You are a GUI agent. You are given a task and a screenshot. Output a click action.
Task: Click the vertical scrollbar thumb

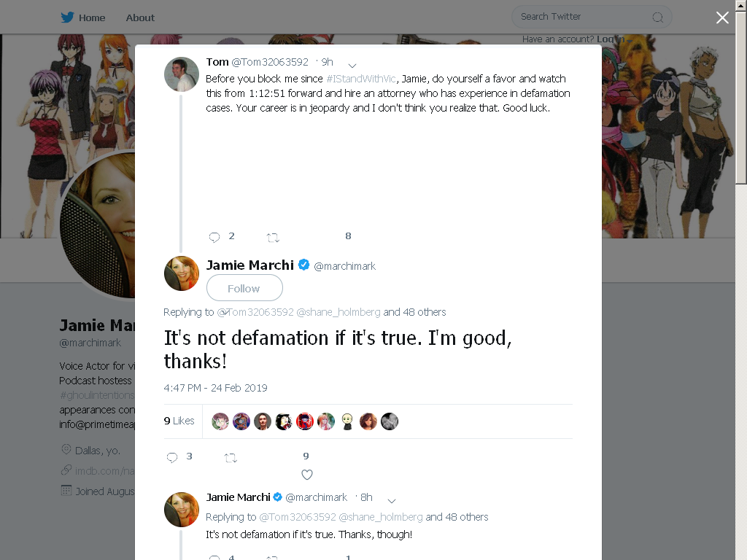pyautogui.click(x=741, y=97)
